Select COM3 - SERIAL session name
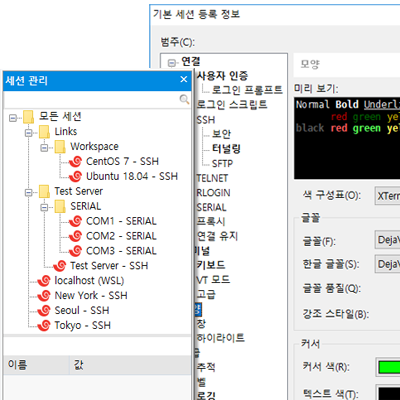The height and width of the screenshot is (400, 400). (x=121, y=251)
